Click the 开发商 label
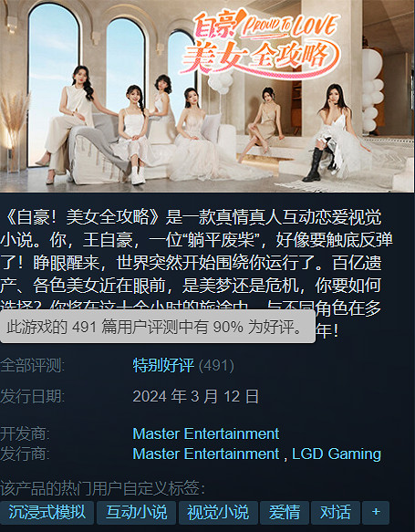The image size is (415, 532). pyautogui.click(x=26, y=434)
